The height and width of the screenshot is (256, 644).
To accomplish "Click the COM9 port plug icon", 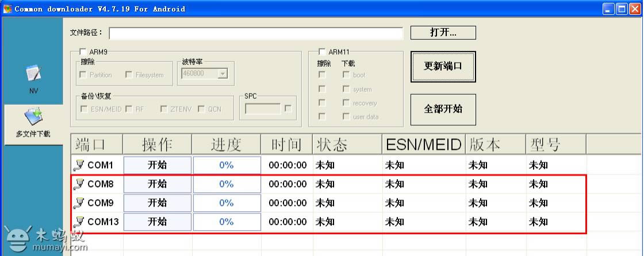I will coord(79,203).
